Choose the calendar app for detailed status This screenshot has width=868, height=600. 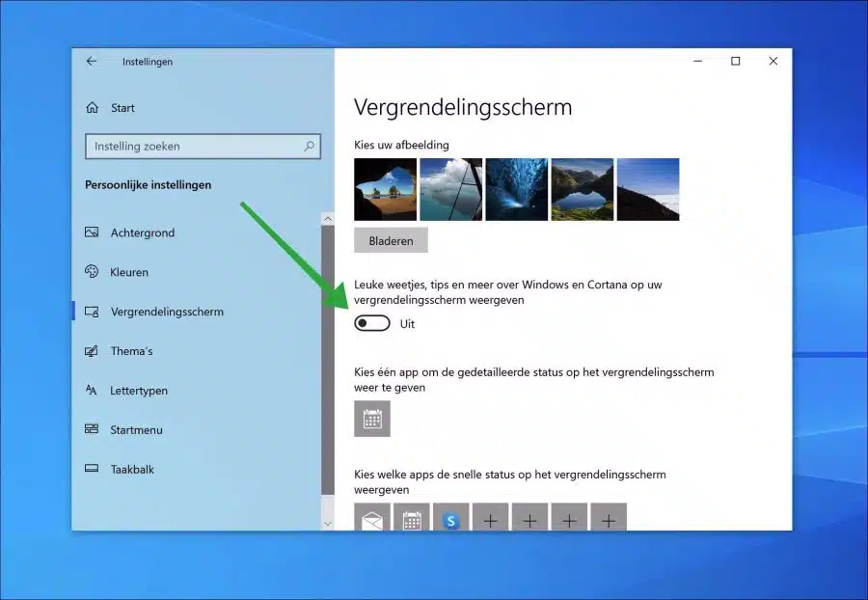(x=372, y=419)
